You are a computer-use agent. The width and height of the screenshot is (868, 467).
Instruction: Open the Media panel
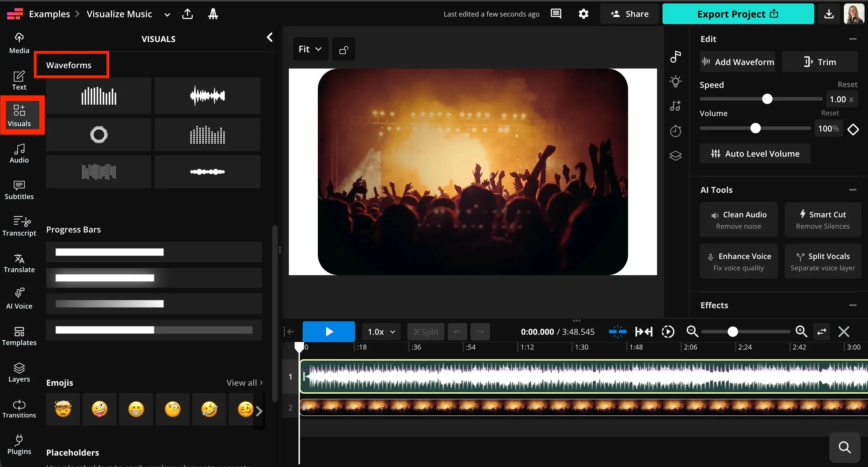(x=19, y=42)
